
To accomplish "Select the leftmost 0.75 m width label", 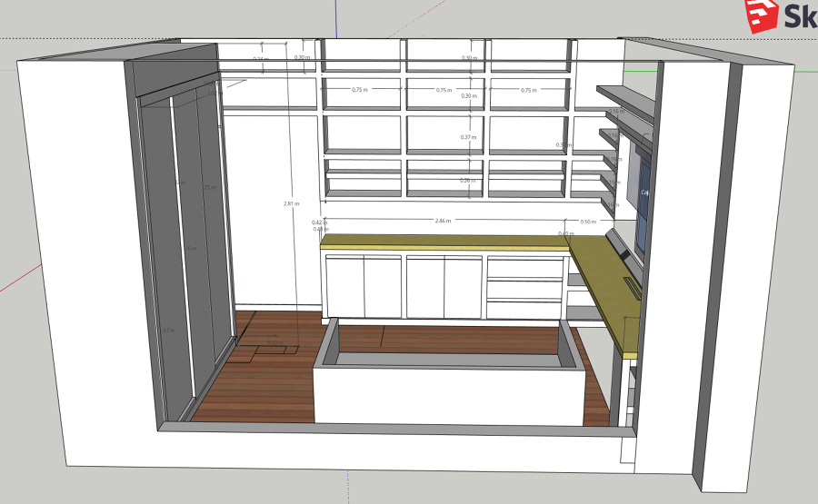I will tap(359, 90).
